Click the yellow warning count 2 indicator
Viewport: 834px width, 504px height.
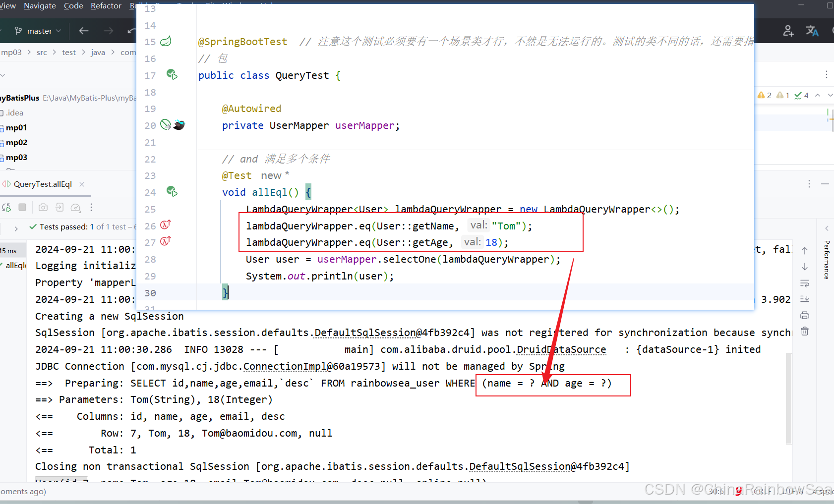(765, 95)
